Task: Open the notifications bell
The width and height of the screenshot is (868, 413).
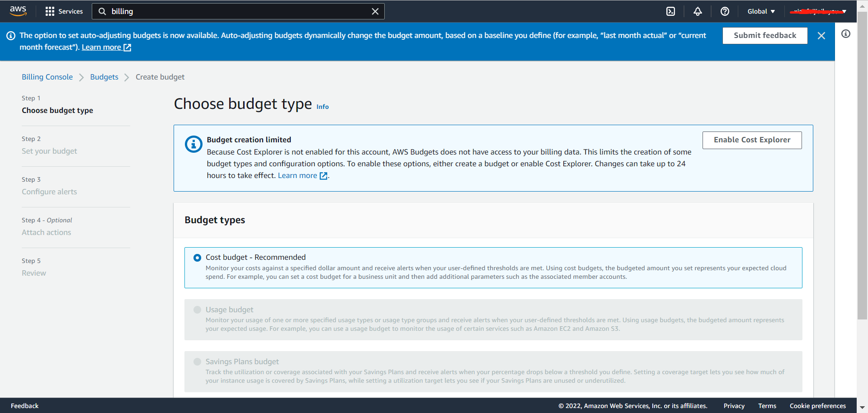Action: pos(698,11)
